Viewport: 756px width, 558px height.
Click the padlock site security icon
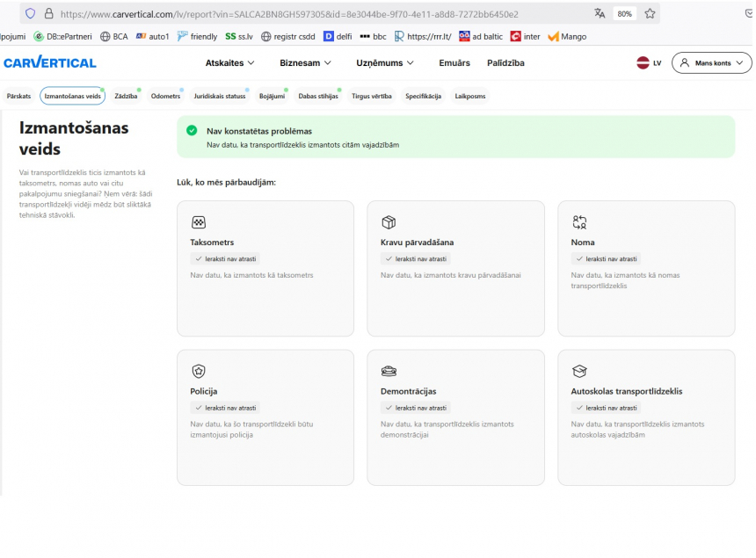coord(48,14)
